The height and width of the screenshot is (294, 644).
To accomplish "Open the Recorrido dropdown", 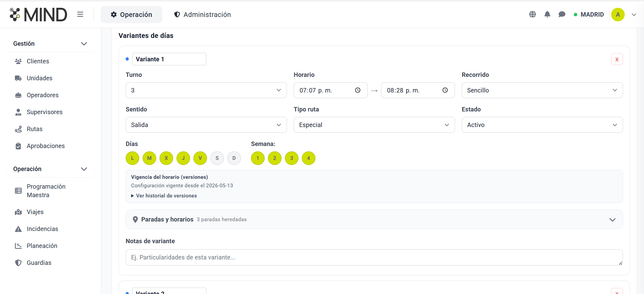I will tap(542, 90).
